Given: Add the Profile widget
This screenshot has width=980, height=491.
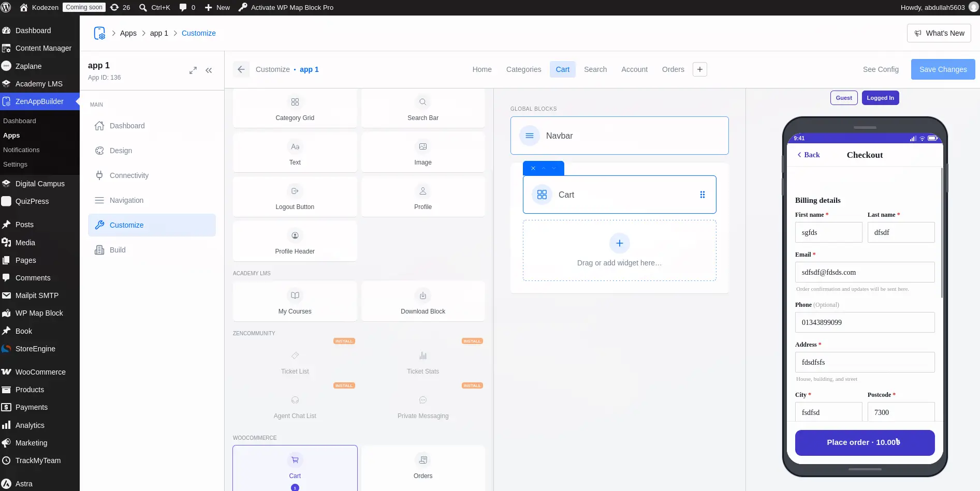Looking at the screenshot, I should pyautogui.click(x=423, y=197).
